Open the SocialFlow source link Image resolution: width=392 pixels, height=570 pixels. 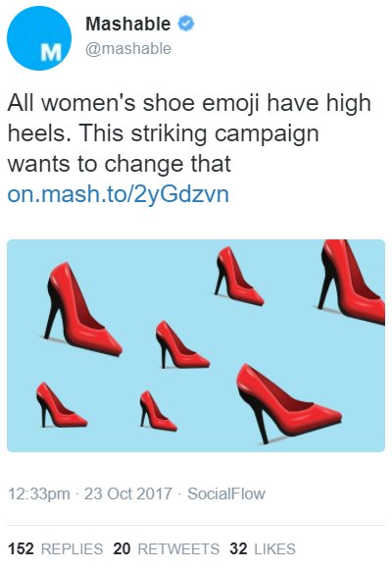pyautogui.click(x=226, y=493)
